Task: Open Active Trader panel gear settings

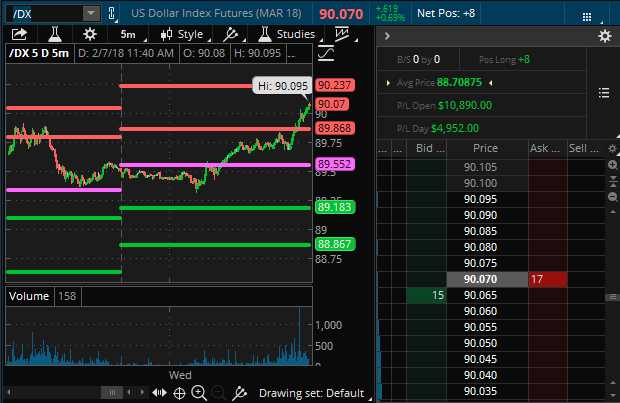Action: point(603,36)
